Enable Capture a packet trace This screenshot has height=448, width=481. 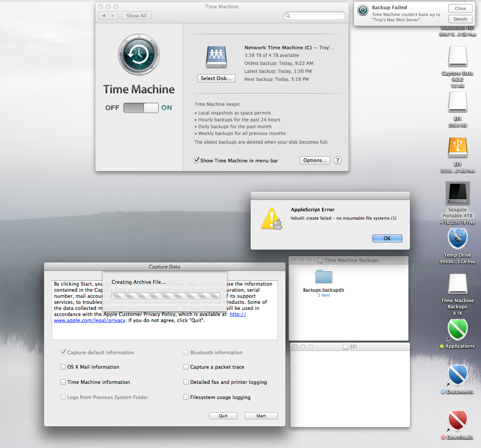186,367
